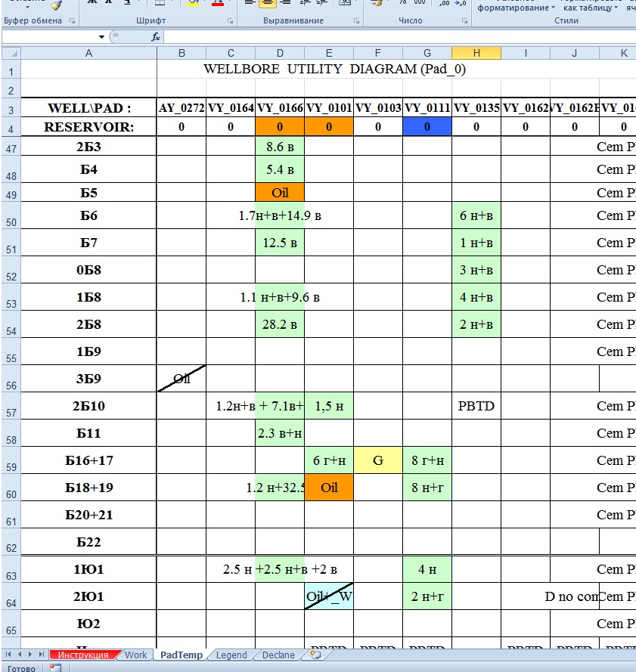Click the yellow G cell in Б16+17 row
636x672 pixels.
click(x=378, y=460)
